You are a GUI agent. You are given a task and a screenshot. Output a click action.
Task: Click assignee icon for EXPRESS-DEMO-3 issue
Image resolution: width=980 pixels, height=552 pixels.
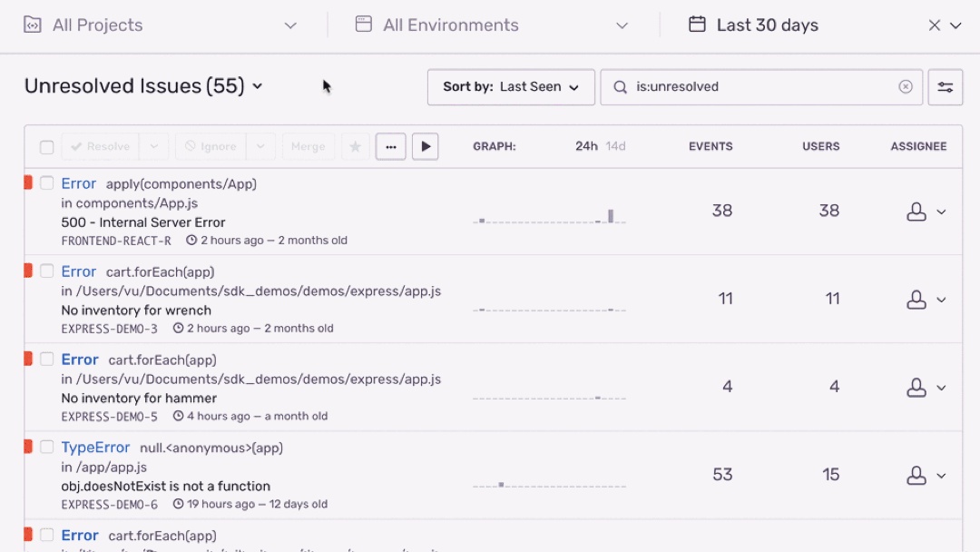[916, 300]
